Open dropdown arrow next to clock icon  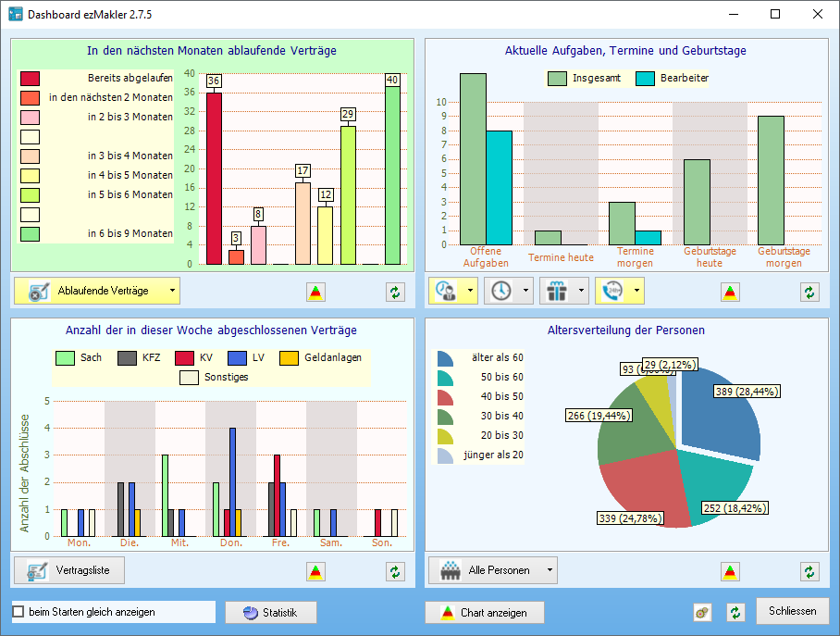pos(526,291)
